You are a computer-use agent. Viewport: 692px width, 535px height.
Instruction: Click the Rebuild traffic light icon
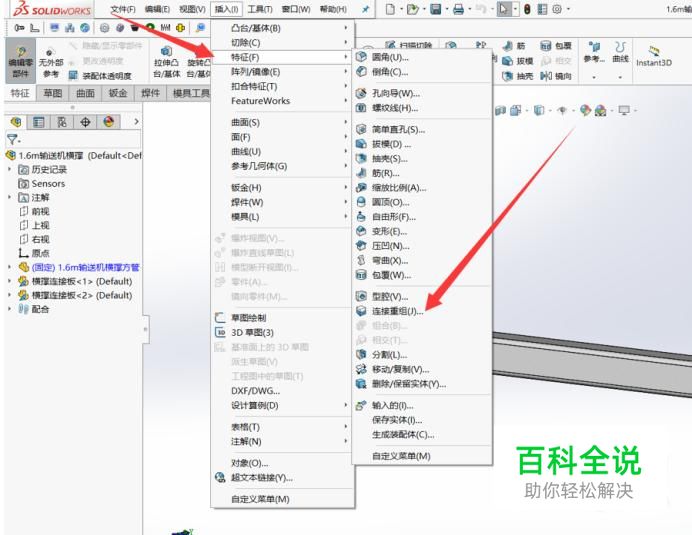(527, 9)
